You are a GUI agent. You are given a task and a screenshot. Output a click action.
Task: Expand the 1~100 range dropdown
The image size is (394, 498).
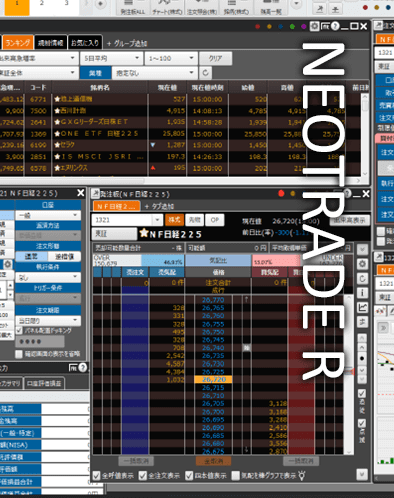[x=171, y=58]
